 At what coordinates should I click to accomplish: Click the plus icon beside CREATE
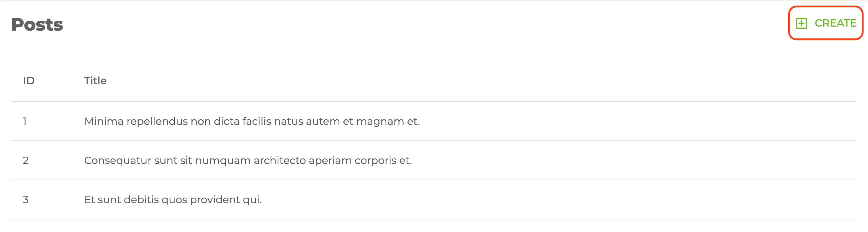[801, 23]
